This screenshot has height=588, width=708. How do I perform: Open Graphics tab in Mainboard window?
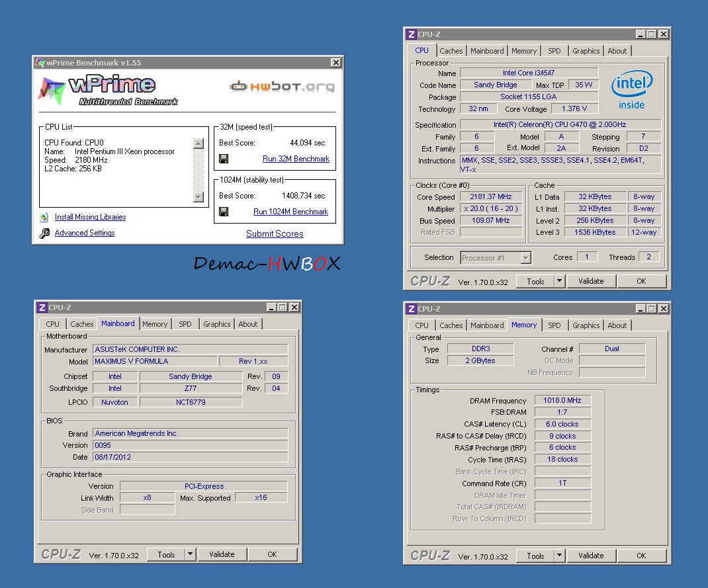point(217,324)
